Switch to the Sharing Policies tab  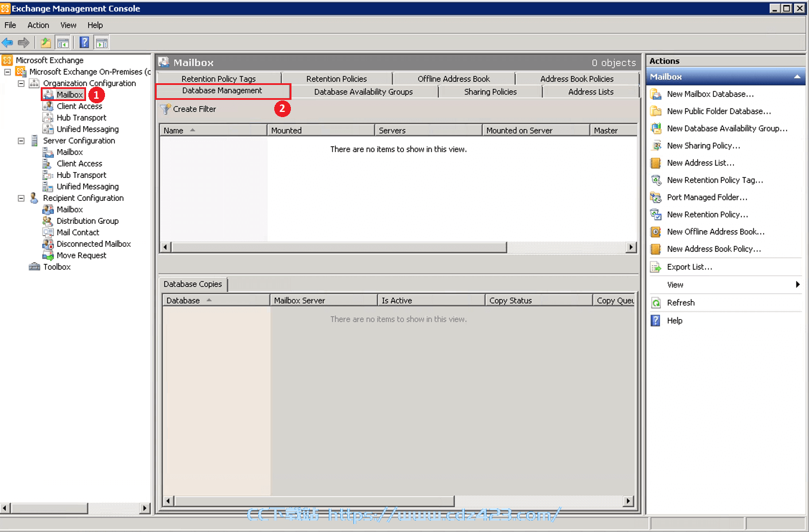tap(491, 92)
